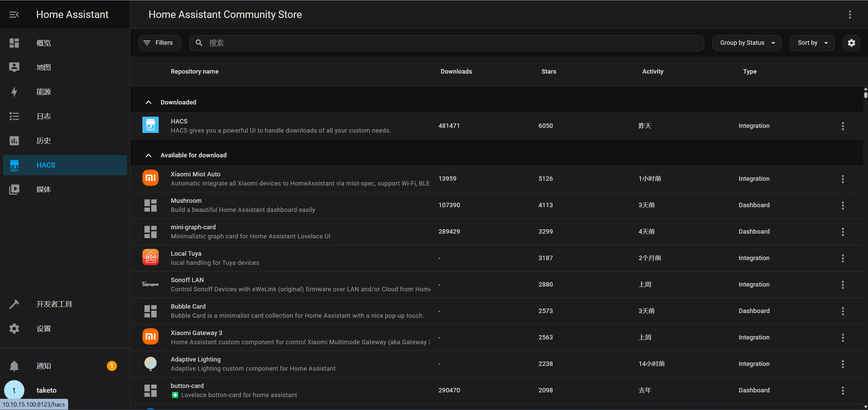Open table settings gear icon
868x410 pixels.
851,43
